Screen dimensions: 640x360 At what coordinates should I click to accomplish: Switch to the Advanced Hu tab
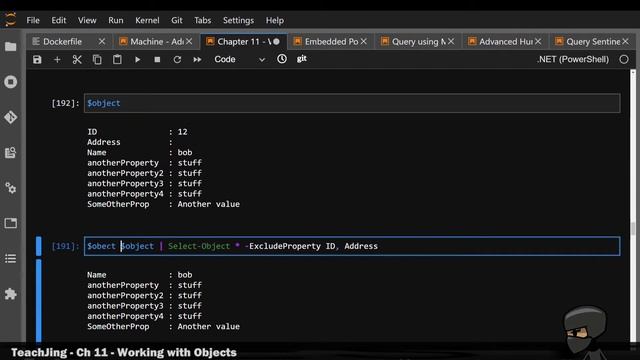tap(506, 42)
